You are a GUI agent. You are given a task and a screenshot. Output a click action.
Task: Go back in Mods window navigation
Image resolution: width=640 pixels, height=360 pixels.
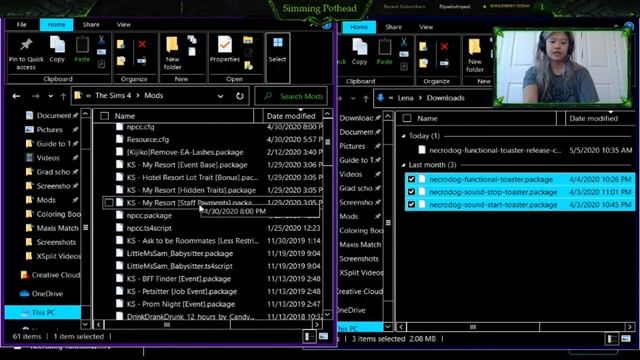tap(16, 96)
